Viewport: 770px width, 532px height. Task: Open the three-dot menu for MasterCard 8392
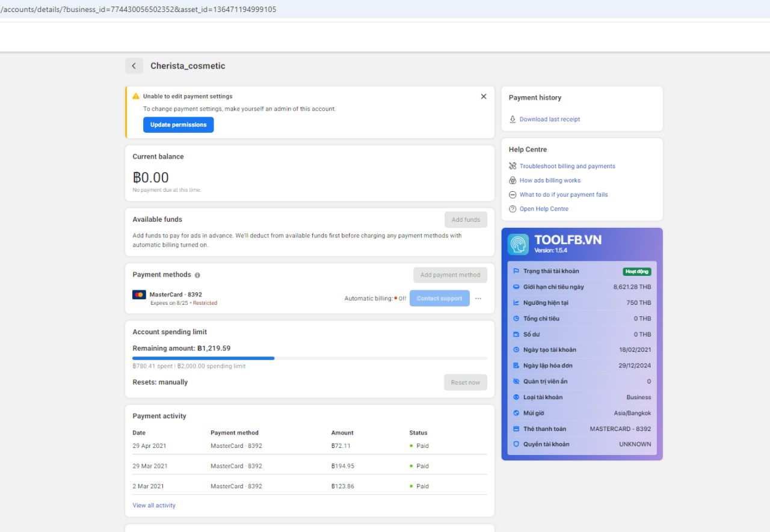pos(478,298)
